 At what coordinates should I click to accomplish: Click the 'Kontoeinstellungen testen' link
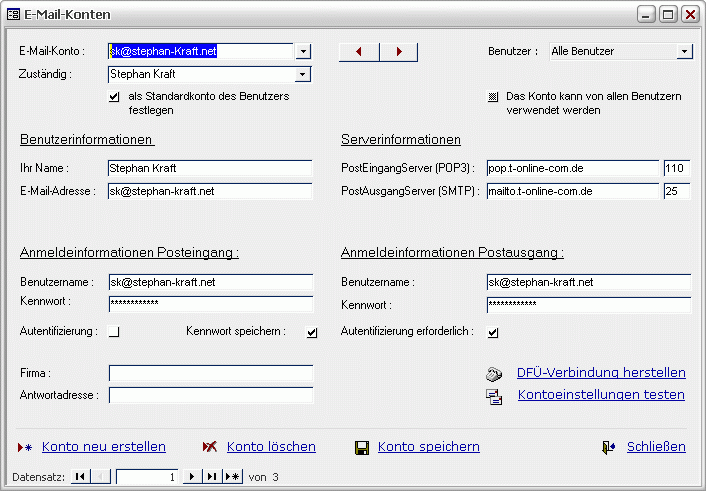(x=600, y=395)
